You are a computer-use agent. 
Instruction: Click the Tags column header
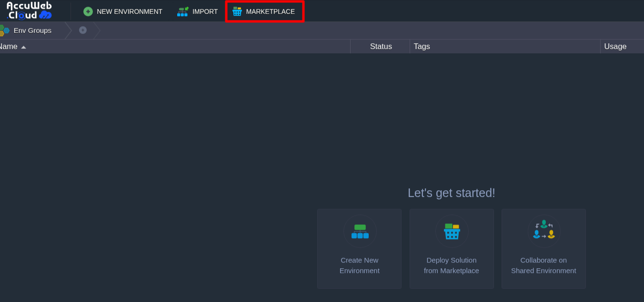[422, 47]
